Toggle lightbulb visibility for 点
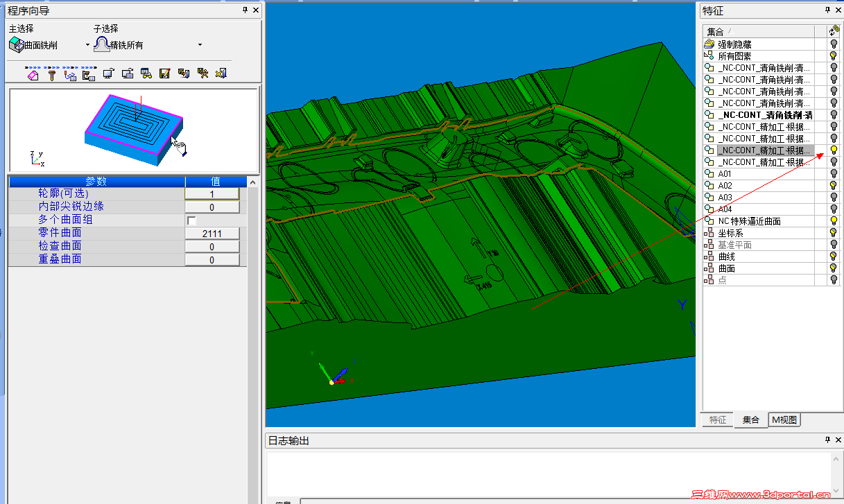The width and height of the screenshot is (844, 504). (834, 279)
